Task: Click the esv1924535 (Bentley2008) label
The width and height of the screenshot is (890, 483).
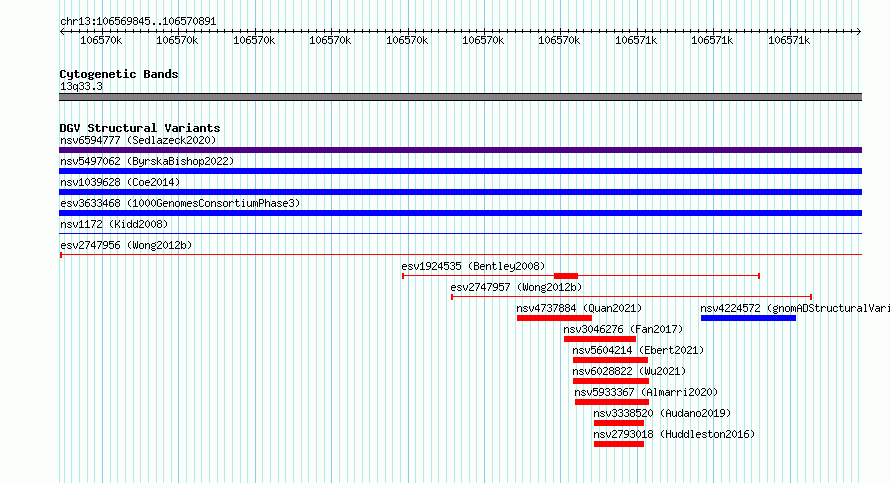Action: (473, 266)
